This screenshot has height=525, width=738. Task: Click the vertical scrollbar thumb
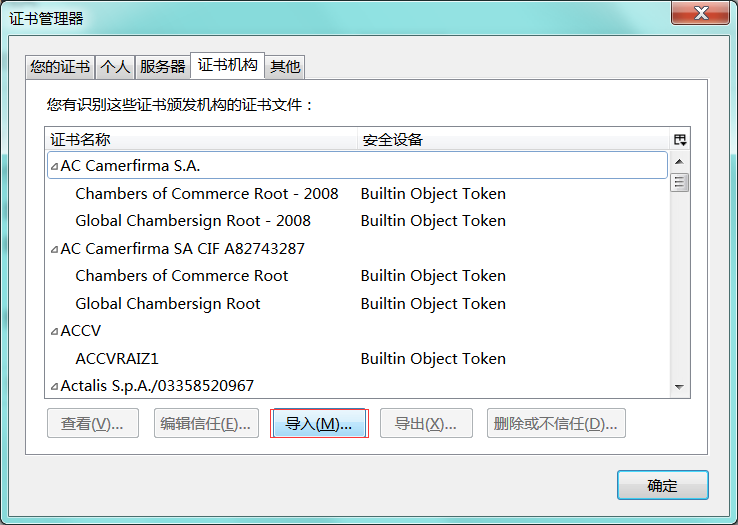coord(679,182)
